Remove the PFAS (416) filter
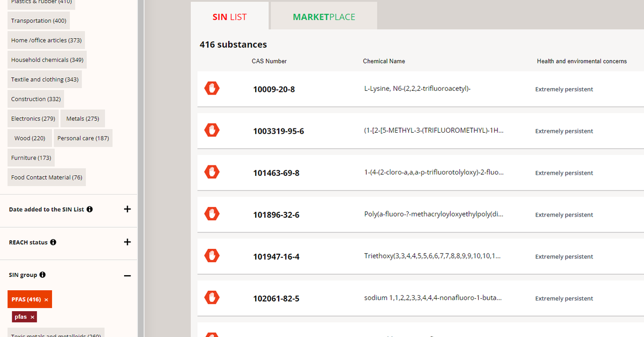Screen dimensions: 644x337 click(x=46, y=300)
